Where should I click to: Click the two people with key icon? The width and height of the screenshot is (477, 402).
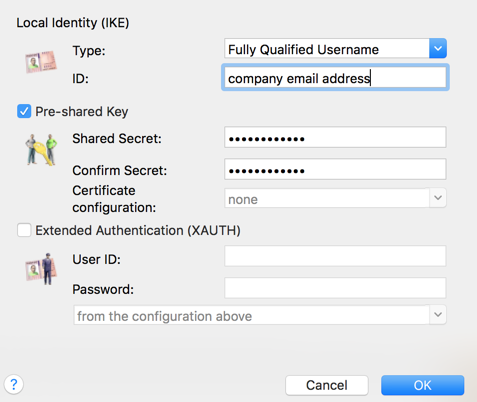[x=41, y=150]
